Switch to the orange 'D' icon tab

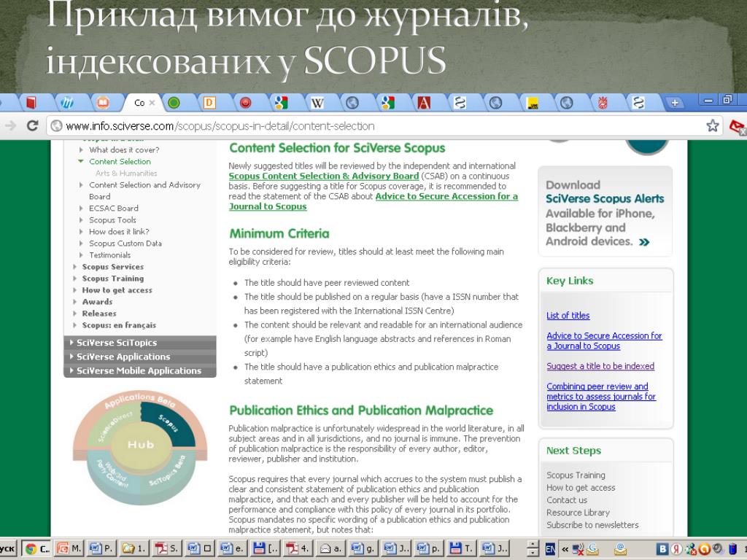[209, 102]
